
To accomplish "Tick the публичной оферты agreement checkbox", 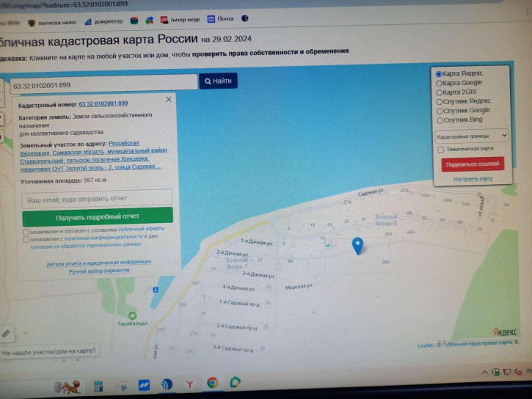I will point(26,232).
